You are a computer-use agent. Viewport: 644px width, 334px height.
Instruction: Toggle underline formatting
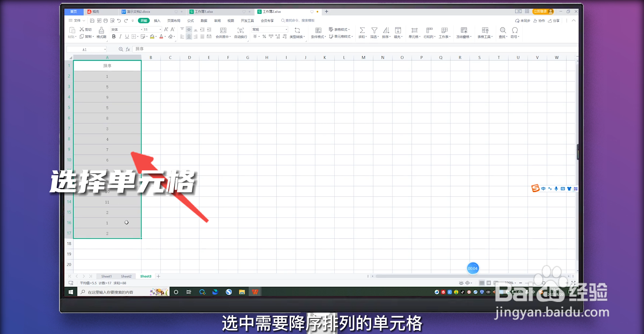point(126,37)
